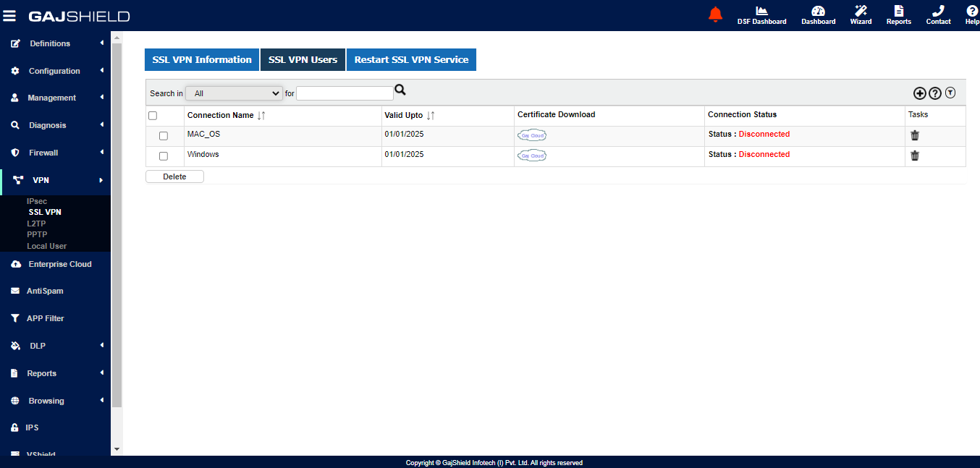
Task: Click the sidebar scrollbar up arrow
Action: click(x=117, y=36)
